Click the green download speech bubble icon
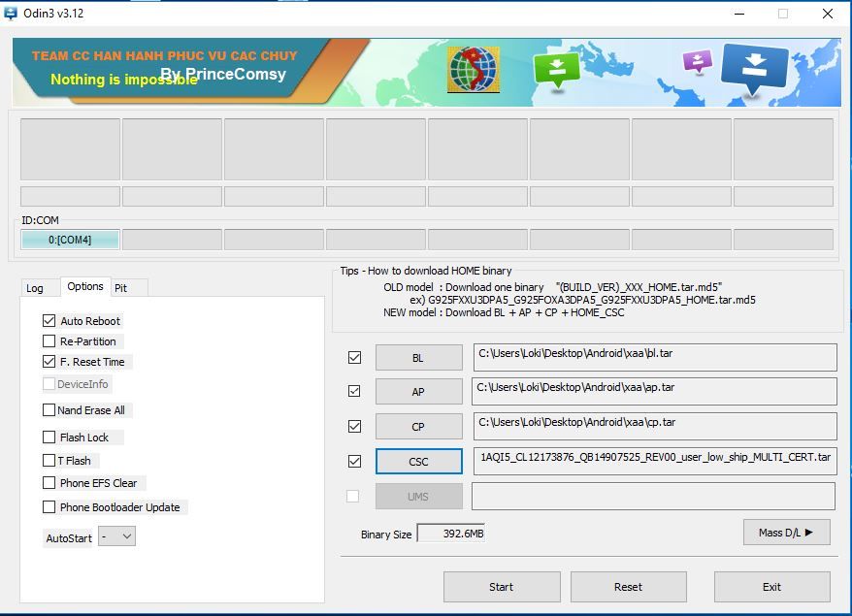Screen dimensions: 852x616 [556, 69]
